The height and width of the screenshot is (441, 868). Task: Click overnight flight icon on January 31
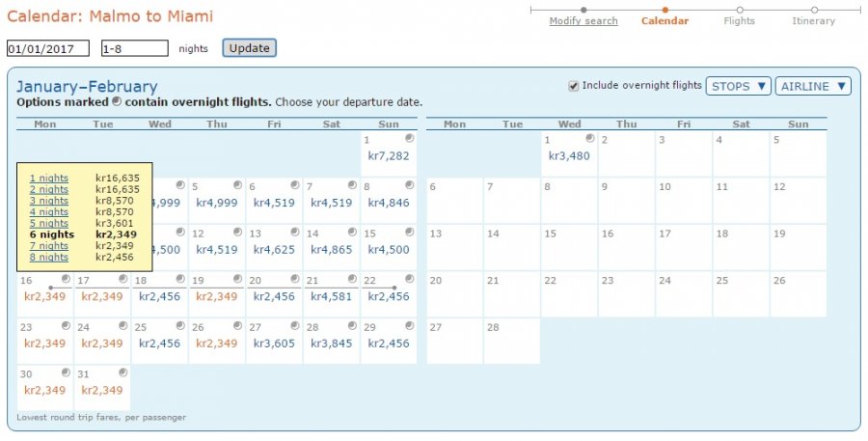(122, 372)
